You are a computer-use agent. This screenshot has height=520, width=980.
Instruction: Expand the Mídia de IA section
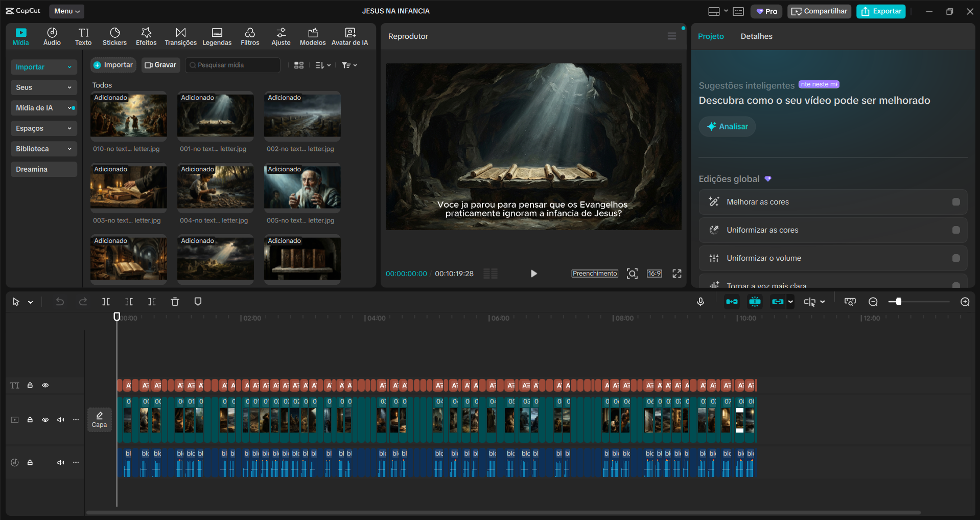43,108
